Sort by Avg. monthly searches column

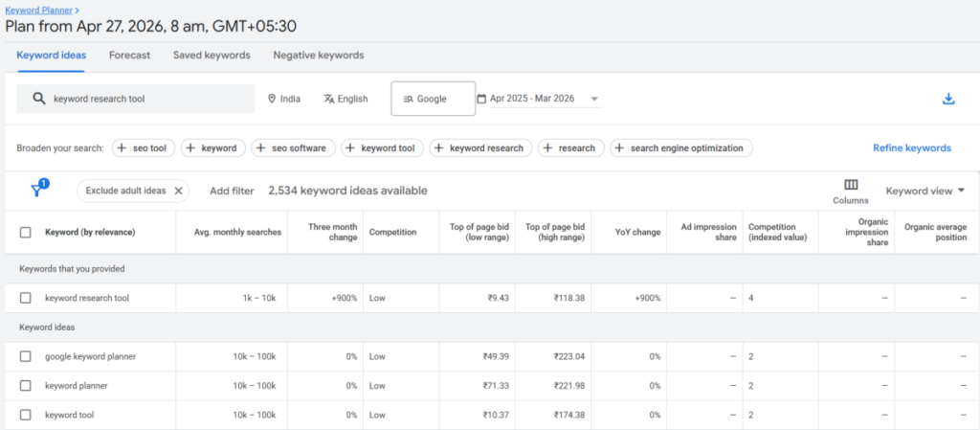click(x=237, y=233)
